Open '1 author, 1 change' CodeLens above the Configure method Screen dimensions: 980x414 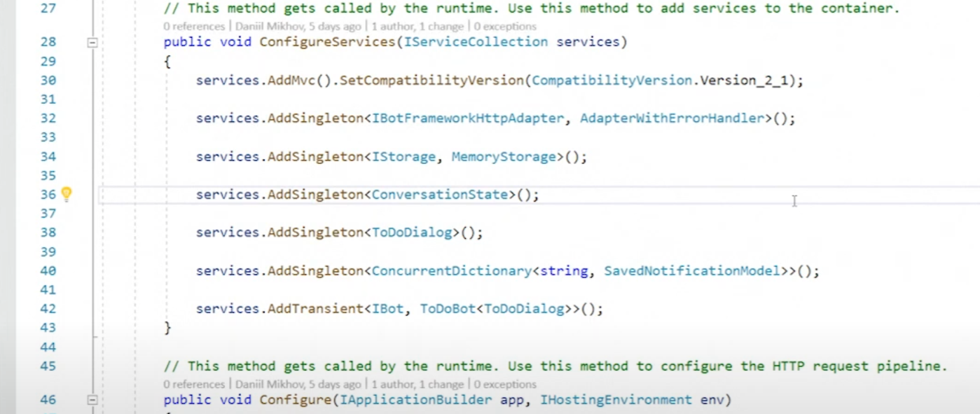tap(417, 384)
